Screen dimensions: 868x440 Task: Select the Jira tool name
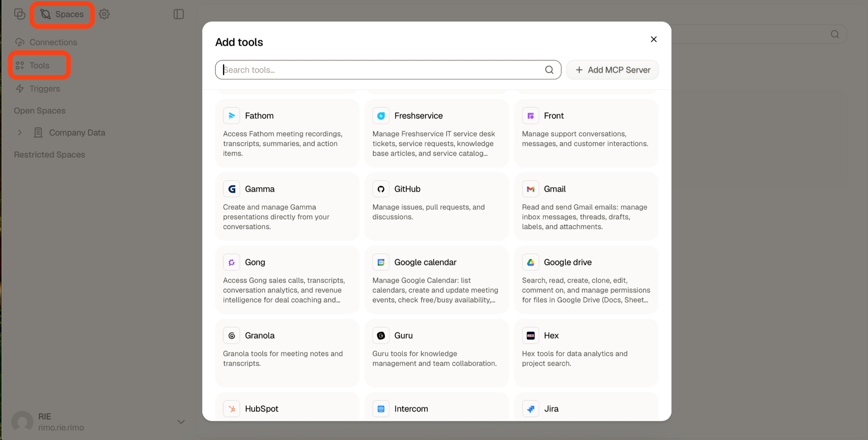point(551,409)
